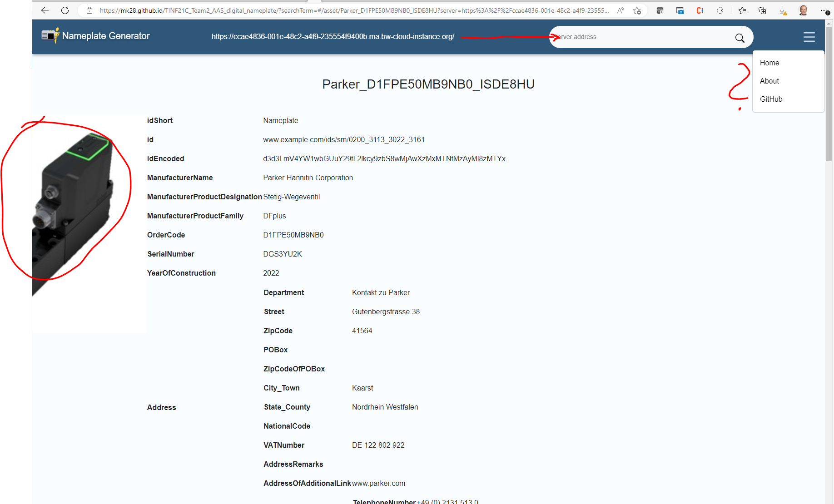Click the value 'DFplus'

pyautogui.click(x=274, y=216)
